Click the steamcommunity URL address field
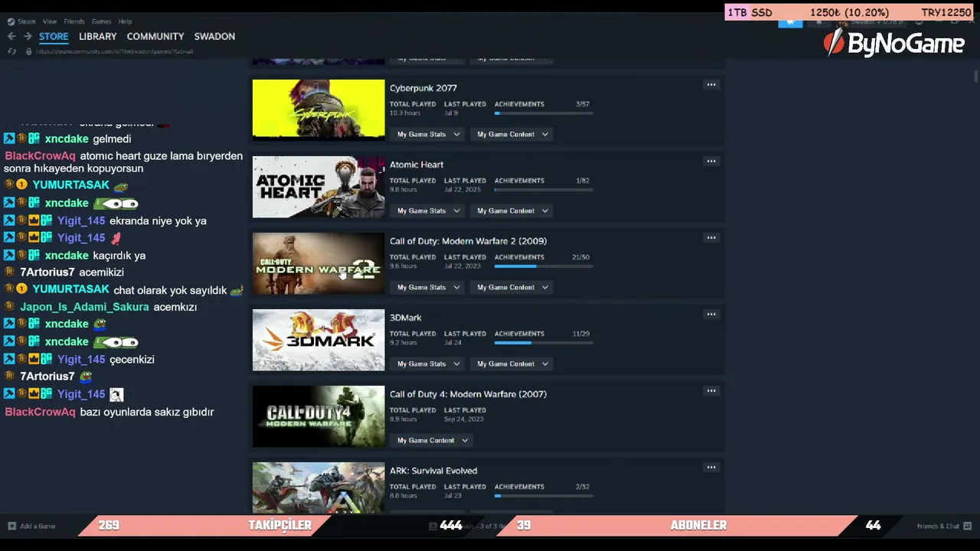980x551 pixels. pos(115,51)
